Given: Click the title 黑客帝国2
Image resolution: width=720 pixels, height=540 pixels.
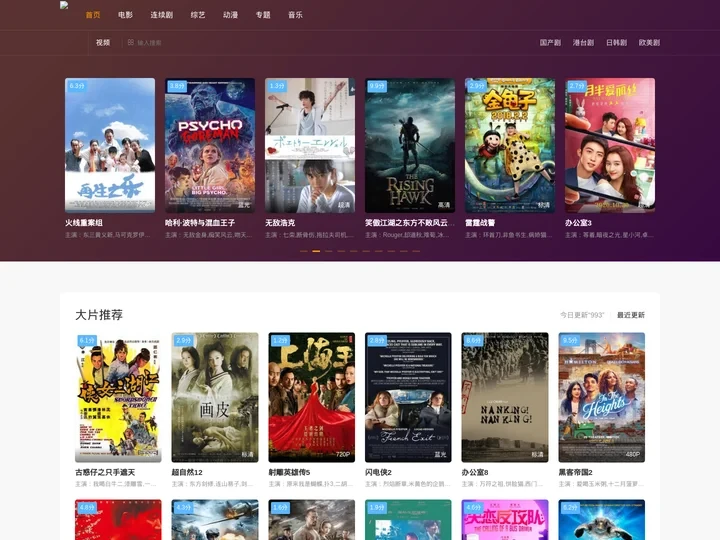Looking at the screenshot, I should 575,472.
